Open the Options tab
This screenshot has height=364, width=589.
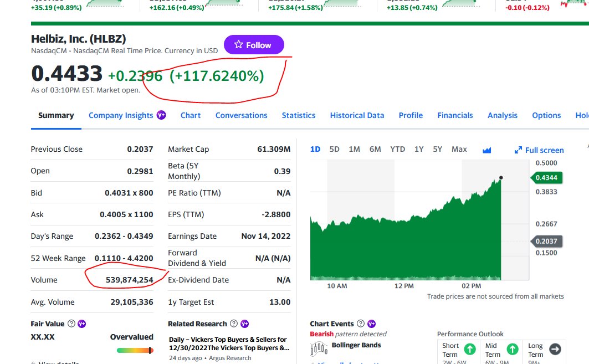point(546,115)
